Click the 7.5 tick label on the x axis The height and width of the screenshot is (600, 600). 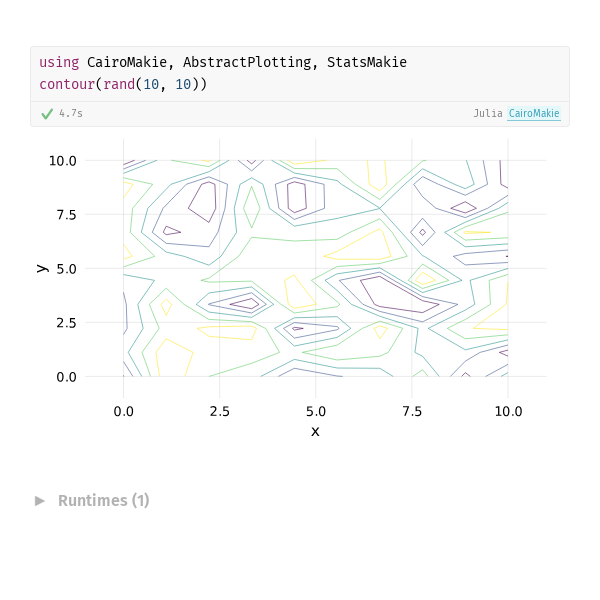(x=412, y=411)
